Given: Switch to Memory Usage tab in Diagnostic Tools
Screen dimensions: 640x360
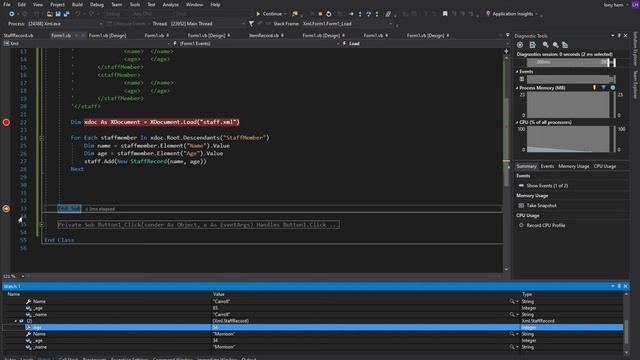Looking at the screenshot, I should pos(573,167).
